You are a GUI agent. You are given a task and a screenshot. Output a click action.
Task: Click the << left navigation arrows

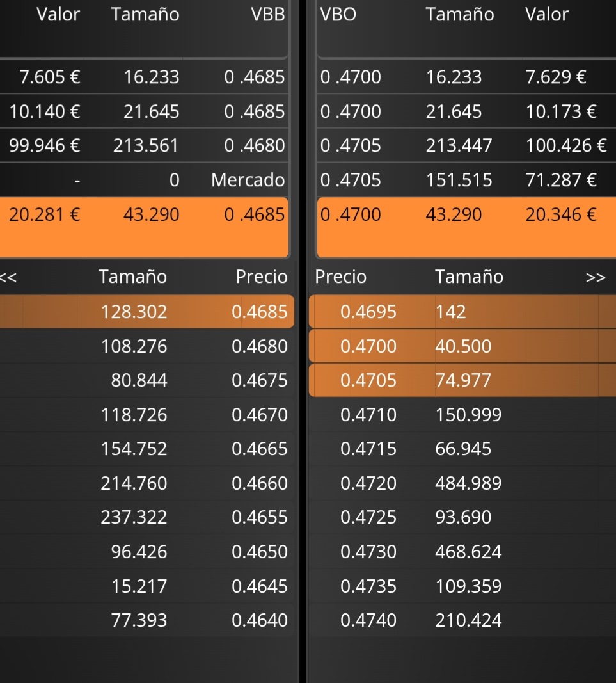pyautogui.click(x=8, y=277)
